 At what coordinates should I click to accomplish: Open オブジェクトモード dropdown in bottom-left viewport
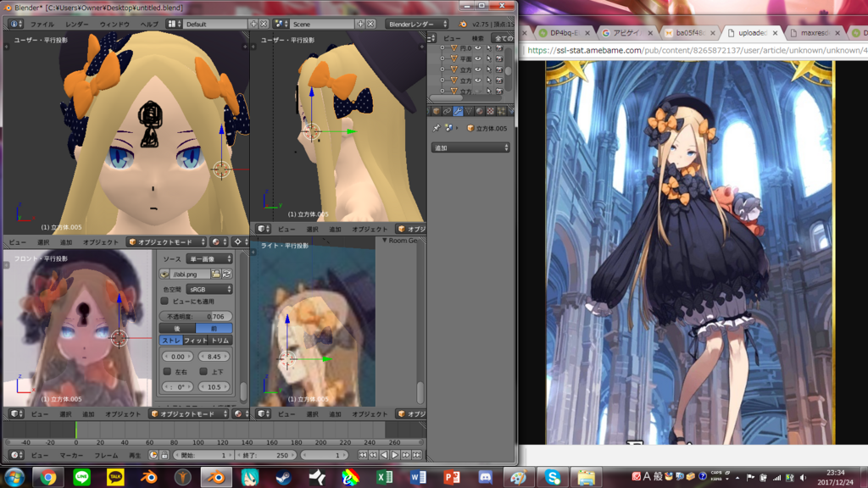tap(189, 413)
